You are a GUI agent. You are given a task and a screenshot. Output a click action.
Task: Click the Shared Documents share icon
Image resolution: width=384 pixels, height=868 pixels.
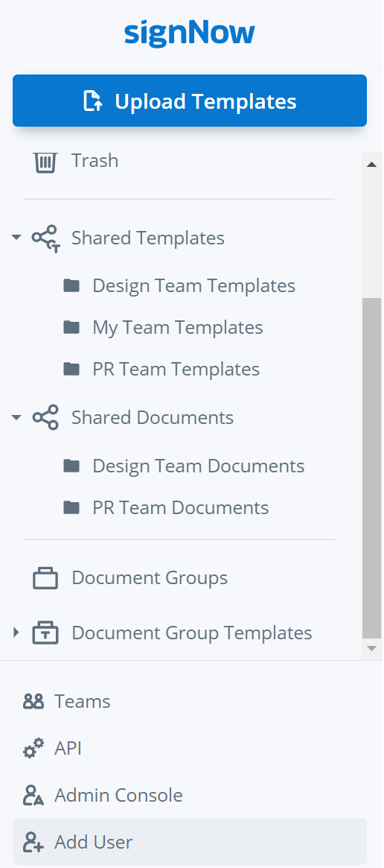point(45,417)
